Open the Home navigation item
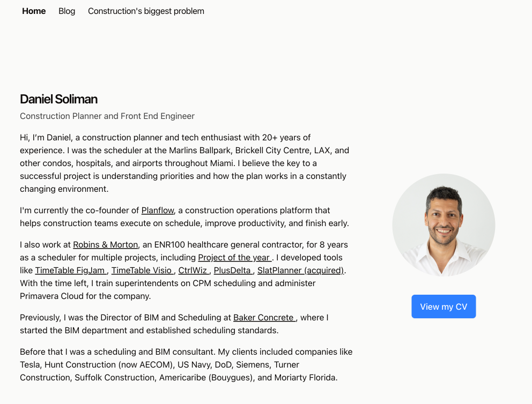Screen dimensions: 532x404 point(34,11)
